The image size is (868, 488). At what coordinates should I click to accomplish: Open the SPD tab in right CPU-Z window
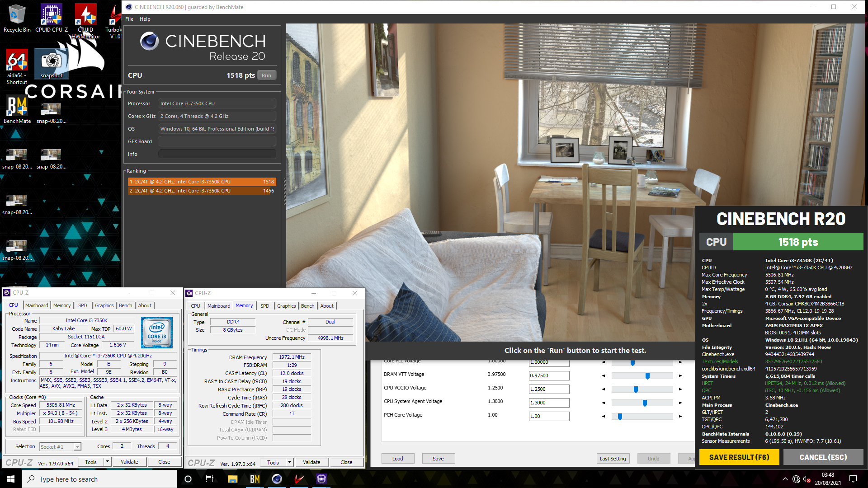(265, 306)
